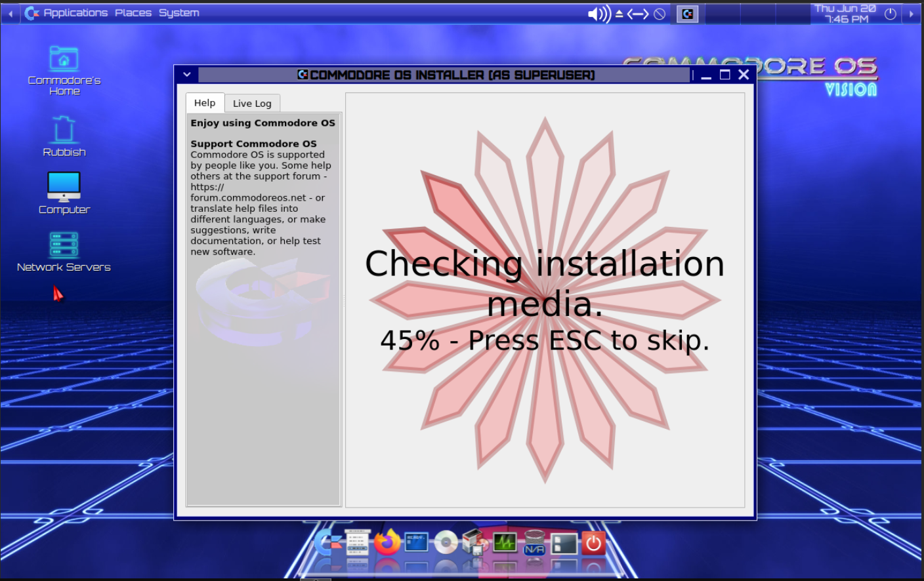Open the Applications menu
The height and width of the screenshot is (581, 924).
tap(75, 12)
